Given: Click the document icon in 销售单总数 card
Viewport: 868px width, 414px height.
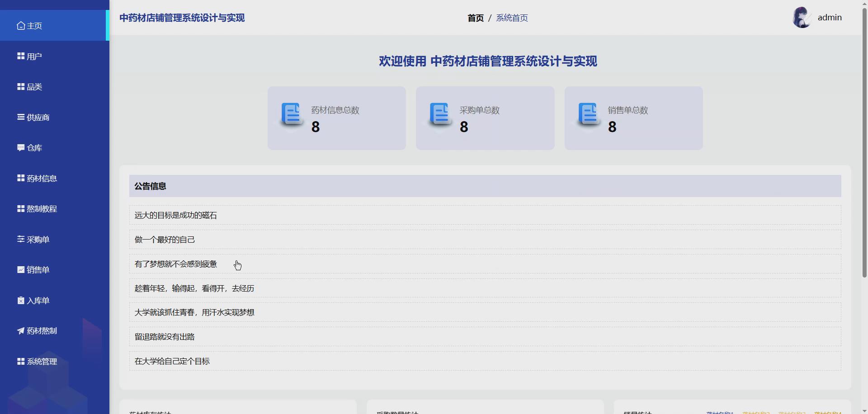Looking at the screenshot, I should (x=589, y=114).
